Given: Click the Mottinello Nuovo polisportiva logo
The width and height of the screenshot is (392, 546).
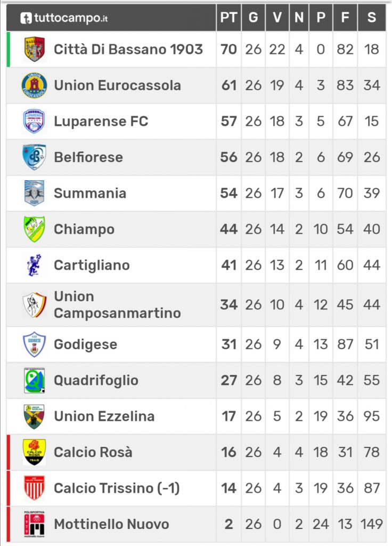Looking at the screenshot, I should tap(34, 524).
